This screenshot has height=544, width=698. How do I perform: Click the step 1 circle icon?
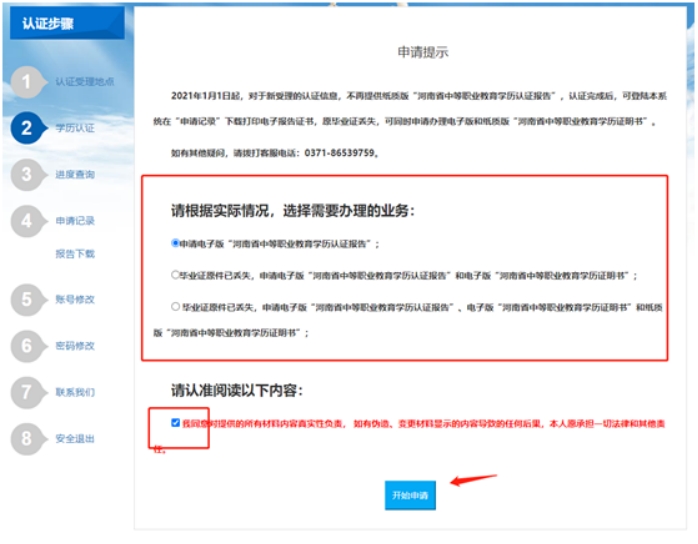point(27,82)
